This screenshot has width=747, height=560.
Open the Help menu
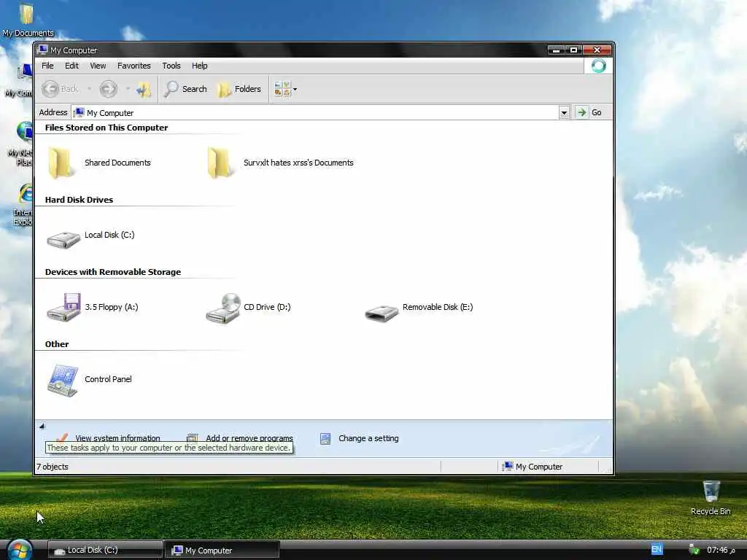(200, 66)
